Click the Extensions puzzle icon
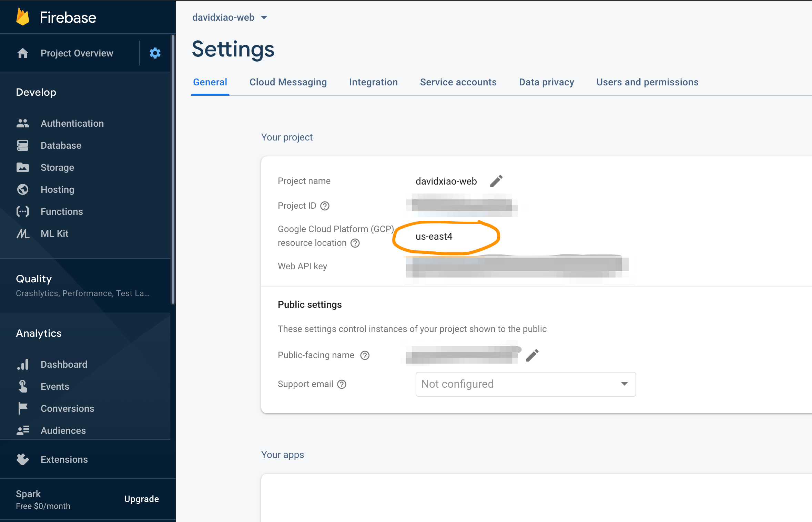The width and height of the screenshot is (812, 522). coord(23,459)
